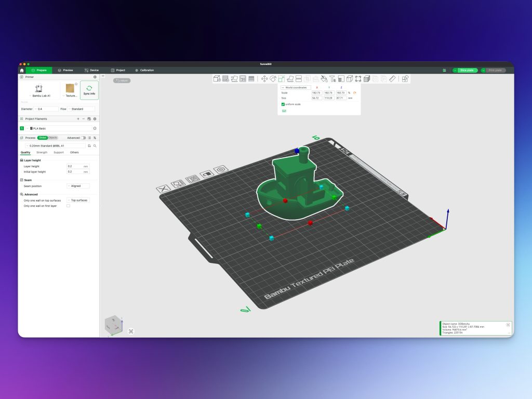The image size is (532, 399).
Task: Open the Seam position Aligned dropdown
Action: tap(78, 185)
